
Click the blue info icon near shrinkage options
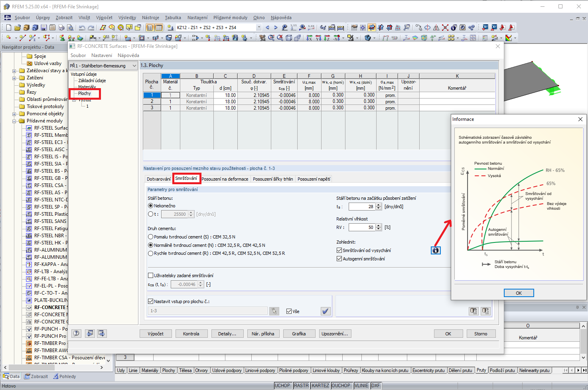436,250
